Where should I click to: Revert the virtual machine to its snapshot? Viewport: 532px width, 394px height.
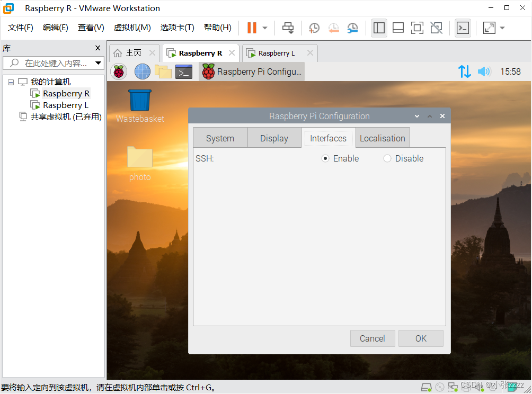click(x=333, y=28)
